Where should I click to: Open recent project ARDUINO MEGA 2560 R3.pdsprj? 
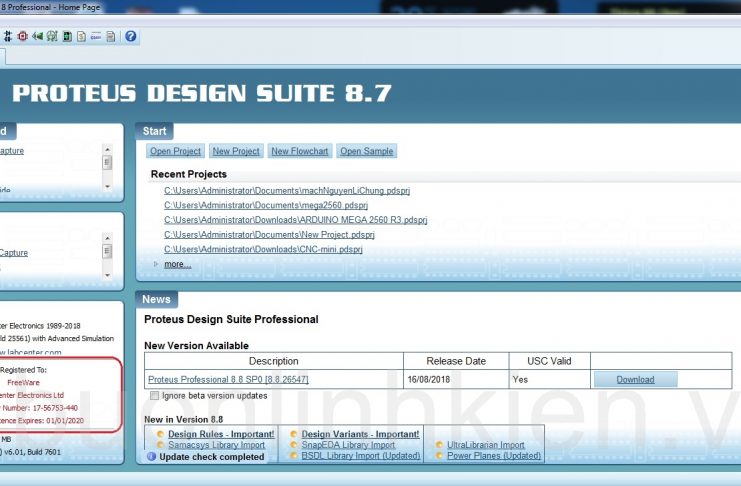click(295, 220)
